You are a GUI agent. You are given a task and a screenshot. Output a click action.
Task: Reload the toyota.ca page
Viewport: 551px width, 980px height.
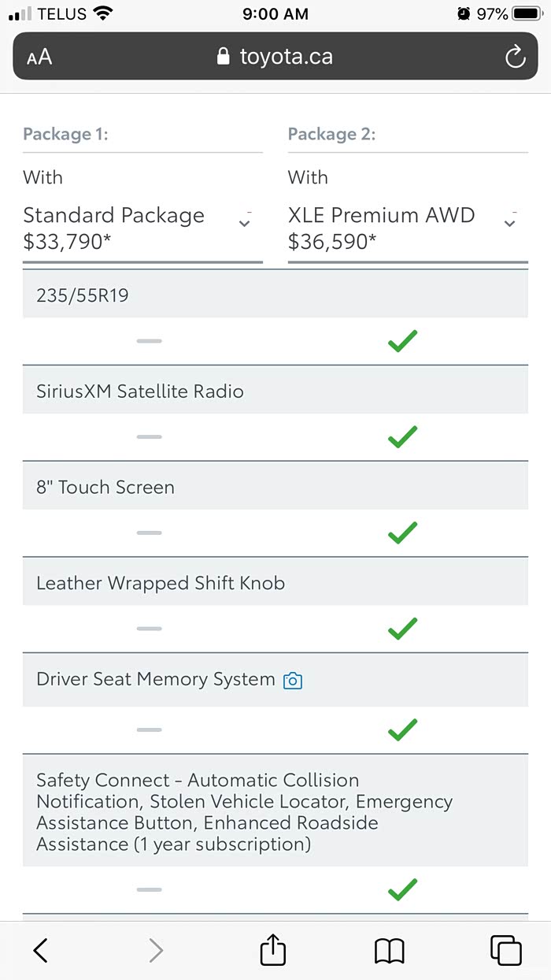[x=515, y=57]
